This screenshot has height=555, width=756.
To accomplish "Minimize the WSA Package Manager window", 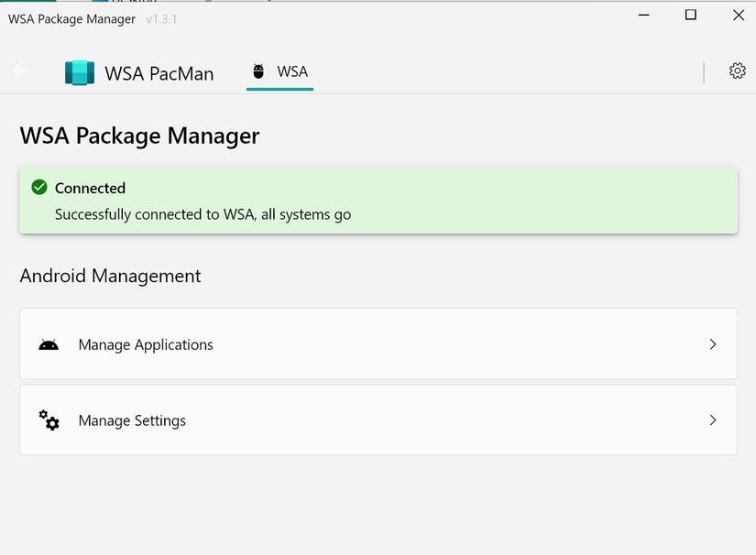I will click(643, 16).
